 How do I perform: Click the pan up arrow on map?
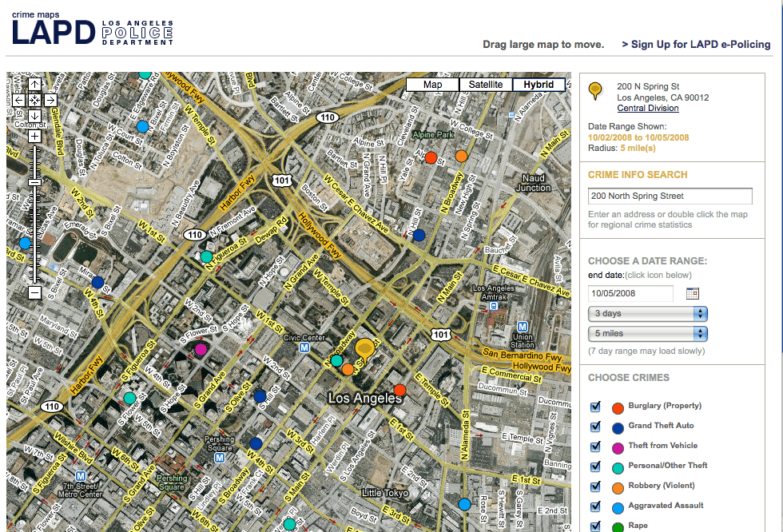click(x=35, y=84)
